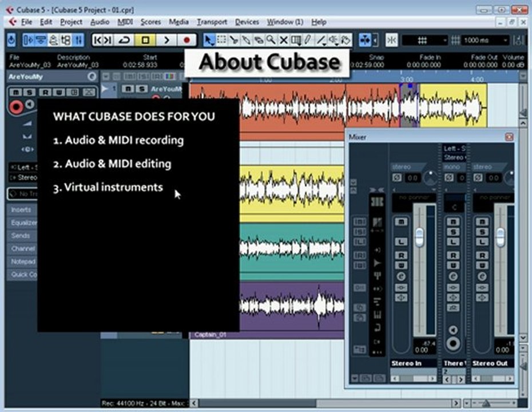532x412 pixels.
Task: Adjust the Stereo Out volume fader
Action: 501,237
